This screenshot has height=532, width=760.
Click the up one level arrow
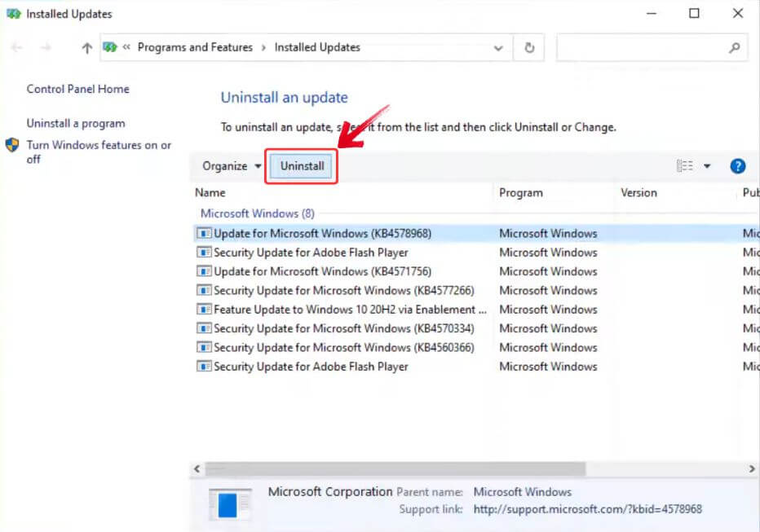click(86, 47)
